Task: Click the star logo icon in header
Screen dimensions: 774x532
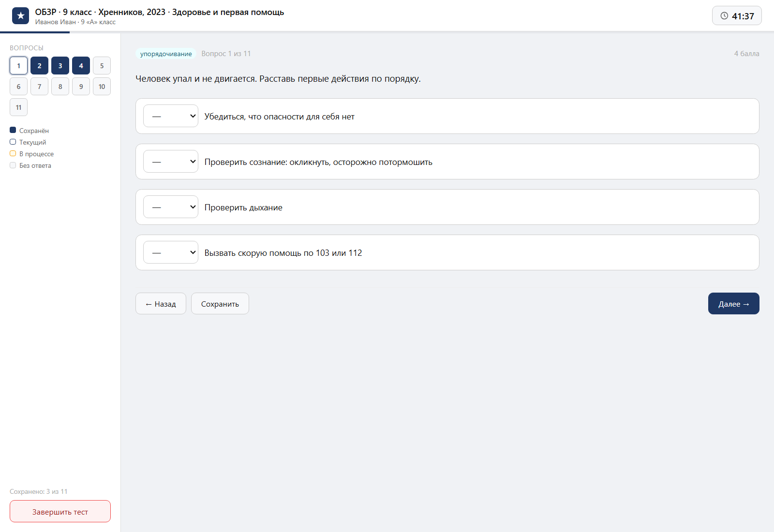Action: 20,16
